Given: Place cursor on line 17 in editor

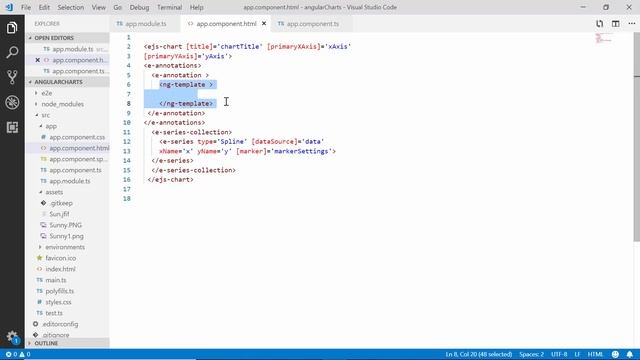Looking at the screenshot, I should (367, 189).
